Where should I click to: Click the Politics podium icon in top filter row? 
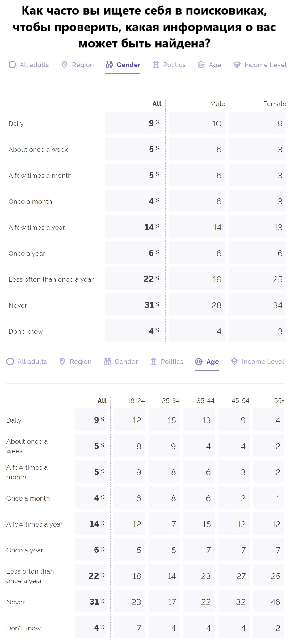[x=156, y=65]
